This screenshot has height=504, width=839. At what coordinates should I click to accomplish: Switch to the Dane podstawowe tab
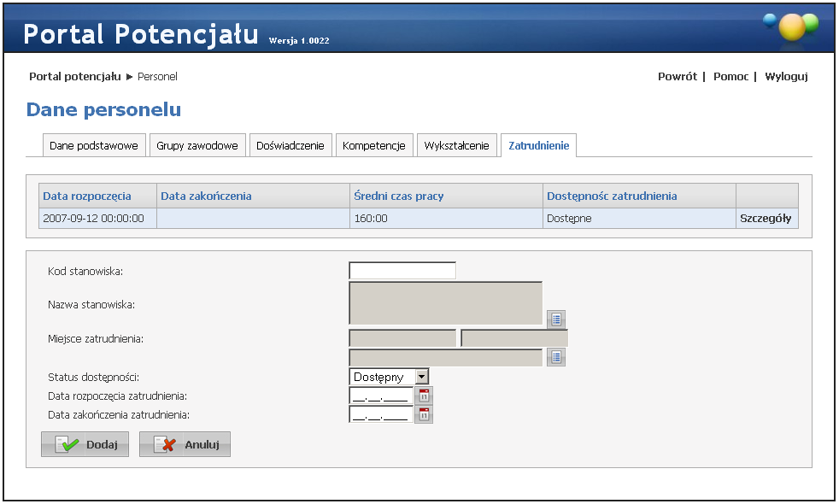(94, 145)
